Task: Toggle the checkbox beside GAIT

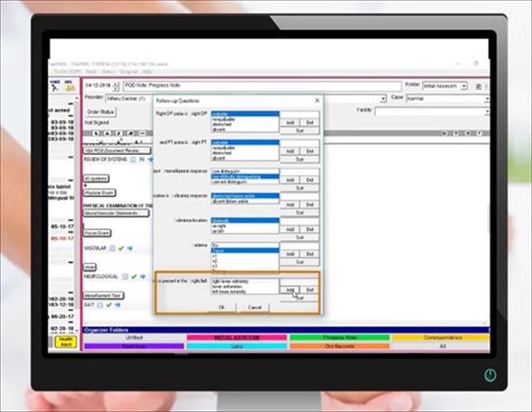Action: 99,304
